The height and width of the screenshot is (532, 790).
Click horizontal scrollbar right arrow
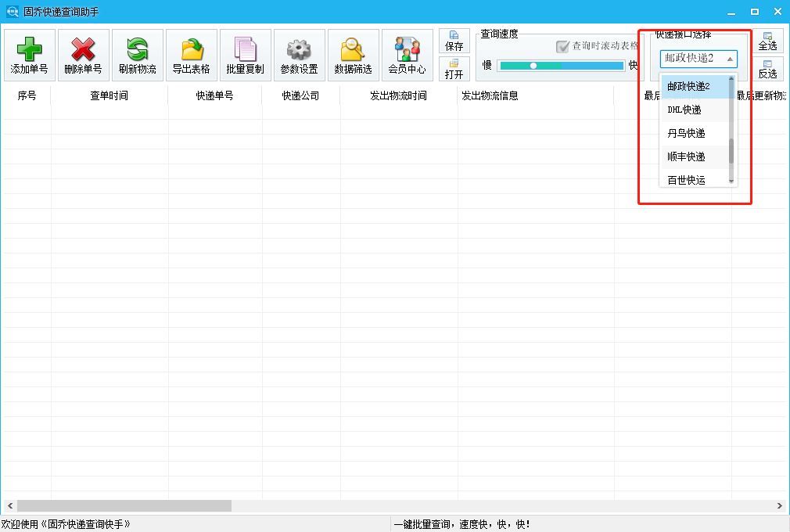(779, 506)
